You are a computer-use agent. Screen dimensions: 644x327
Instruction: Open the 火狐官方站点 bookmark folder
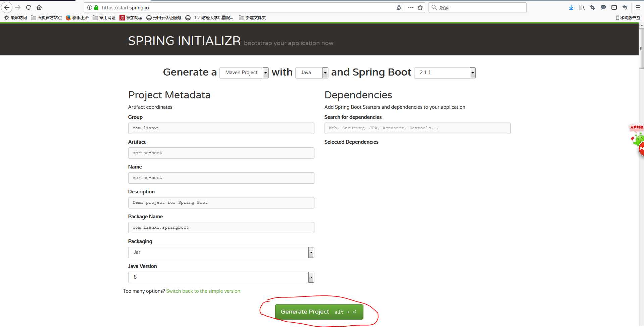pyautogui.click(x=46, y=18)
